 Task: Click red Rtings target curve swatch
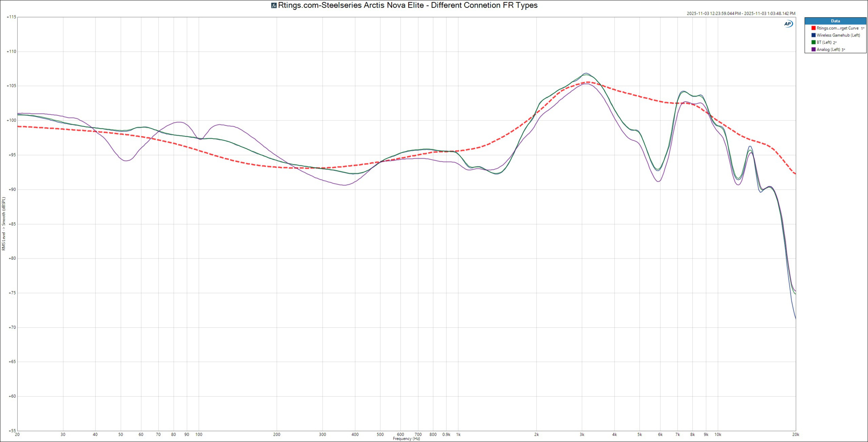[814, 28]
